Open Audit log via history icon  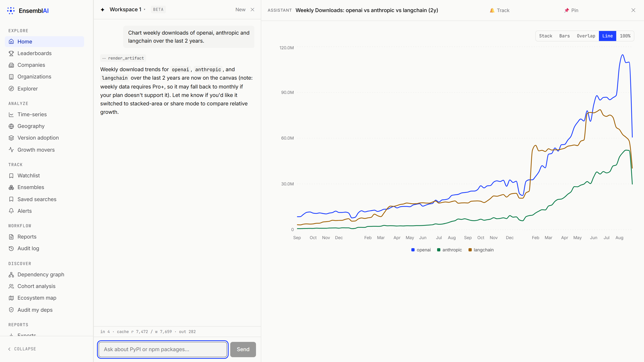coord(11,249)
